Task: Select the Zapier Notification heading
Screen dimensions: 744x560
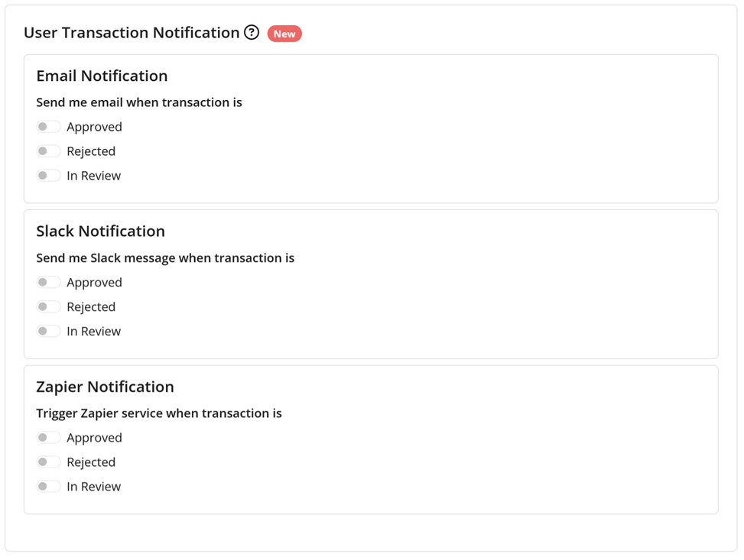Action: click(x=105, y=387)
